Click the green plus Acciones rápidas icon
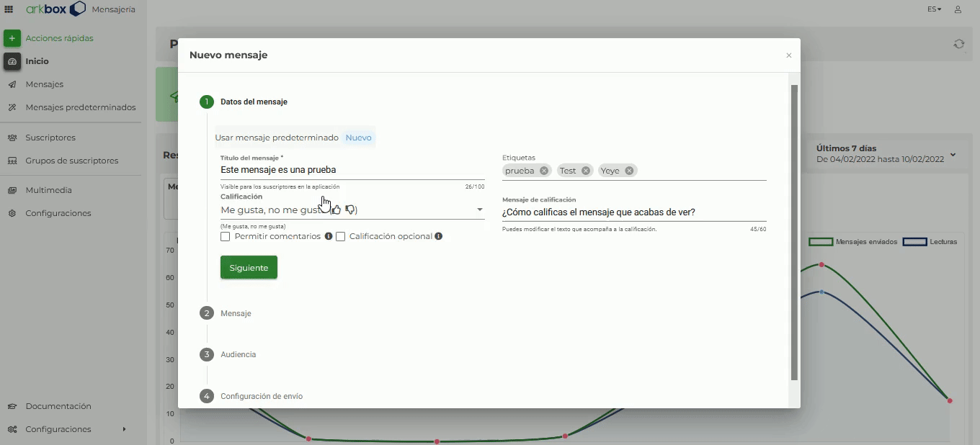 coord(12,38)
